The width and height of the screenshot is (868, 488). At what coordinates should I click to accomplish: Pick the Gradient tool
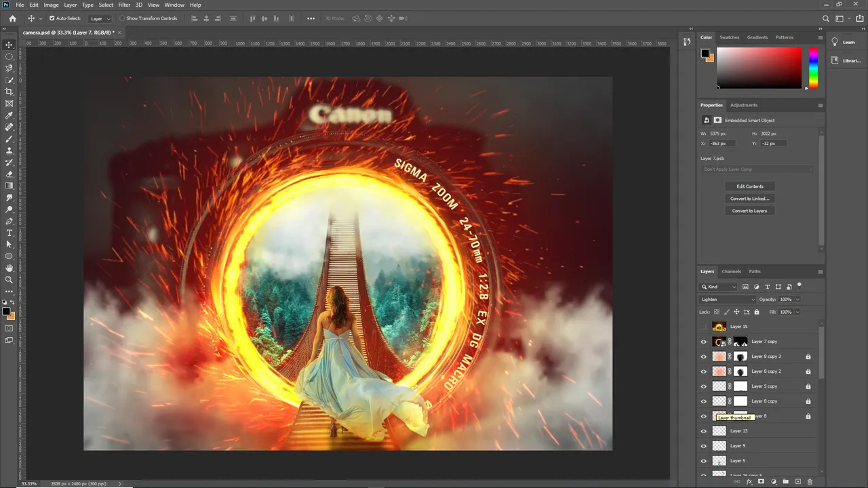click(9, 186)
